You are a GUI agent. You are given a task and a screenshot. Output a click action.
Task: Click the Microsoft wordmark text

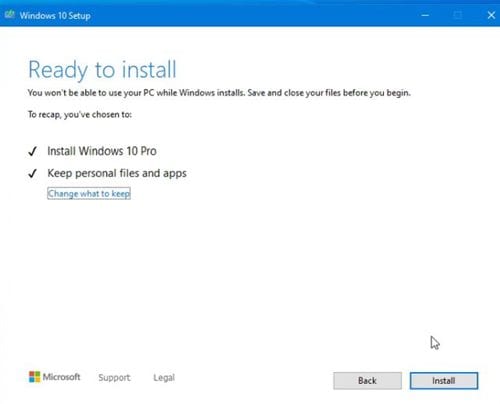pyautogui.click(x=62, y=377)
